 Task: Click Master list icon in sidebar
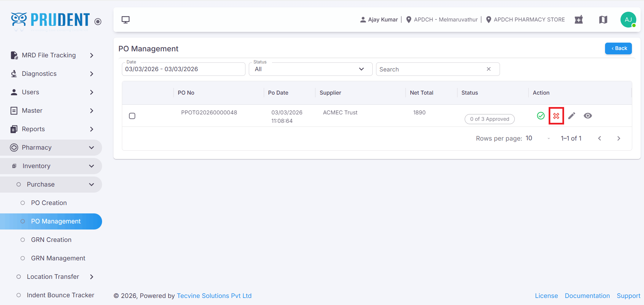coord(14,111)
